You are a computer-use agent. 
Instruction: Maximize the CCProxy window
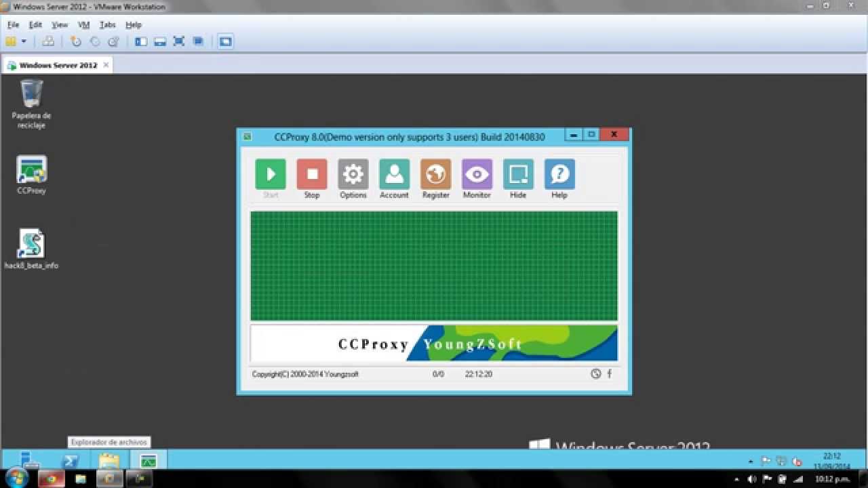[591, 135]
